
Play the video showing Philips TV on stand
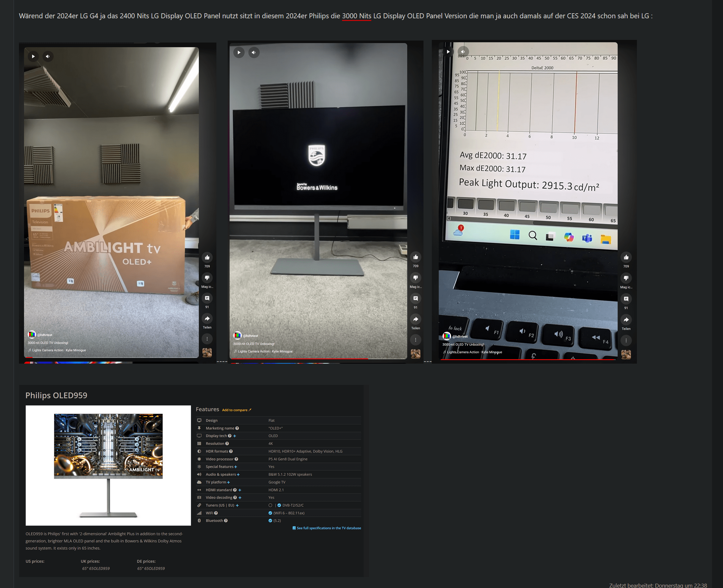(239, 53)
